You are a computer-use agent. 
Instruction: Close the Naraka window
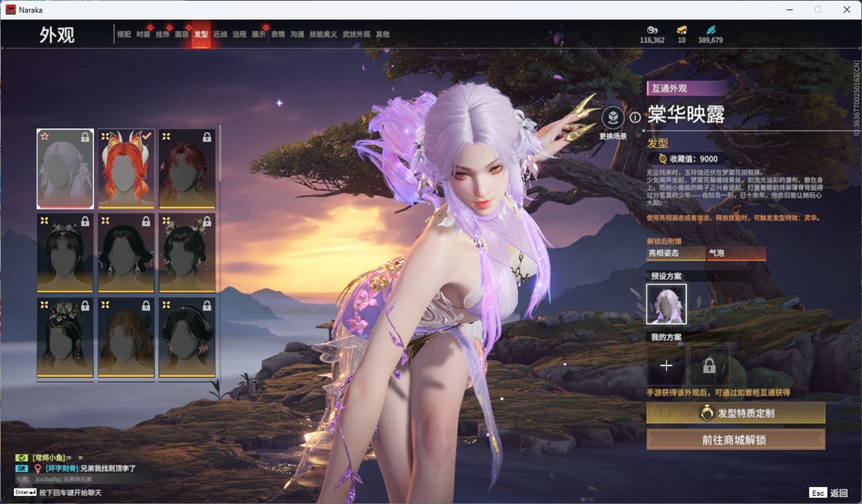pyautogui.click(x=846, y=10)
